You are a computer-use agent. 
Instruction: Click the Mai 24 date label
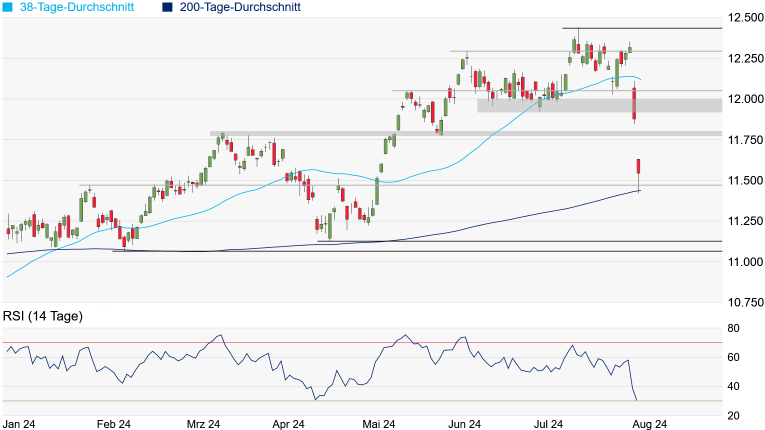pos(380,423)
